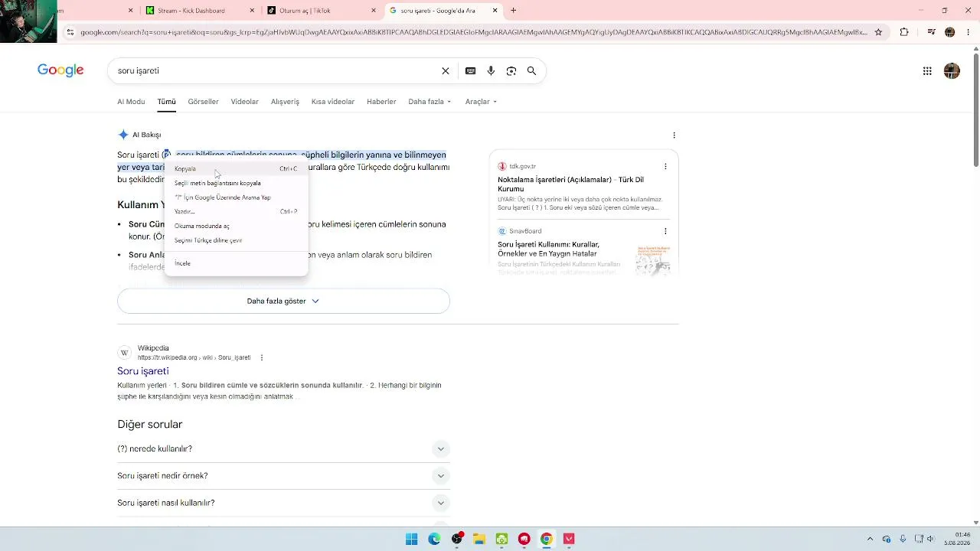Launch Microsoft Edge from the taskbar

434,539
